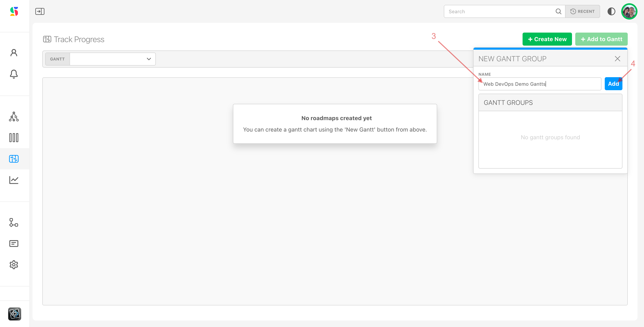Open the message card icon in sidebar
Screen dimensions: 644x327
14,244
